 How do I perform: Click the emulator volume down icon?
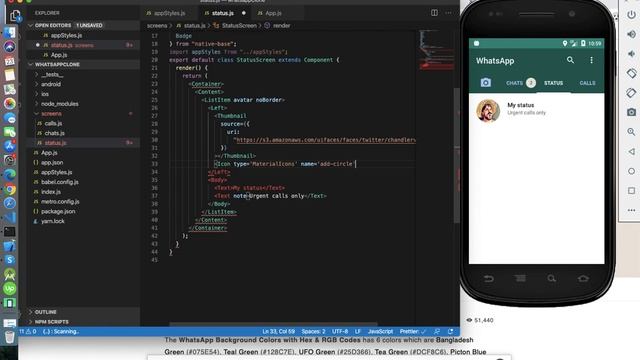pyautogui.click(x=631, y=53)
